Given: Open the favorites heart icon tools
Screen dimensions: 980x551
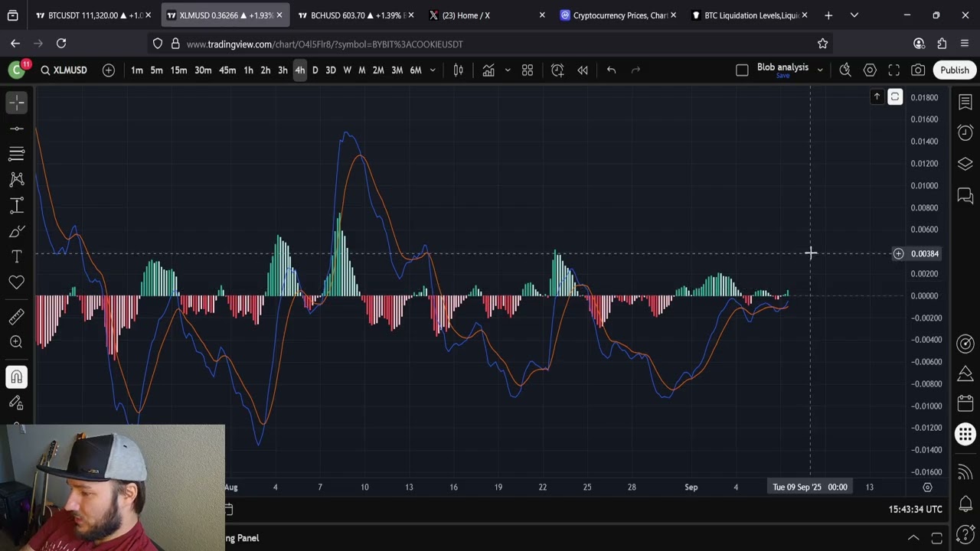Looking at the screenshot, I should (17, 282).
